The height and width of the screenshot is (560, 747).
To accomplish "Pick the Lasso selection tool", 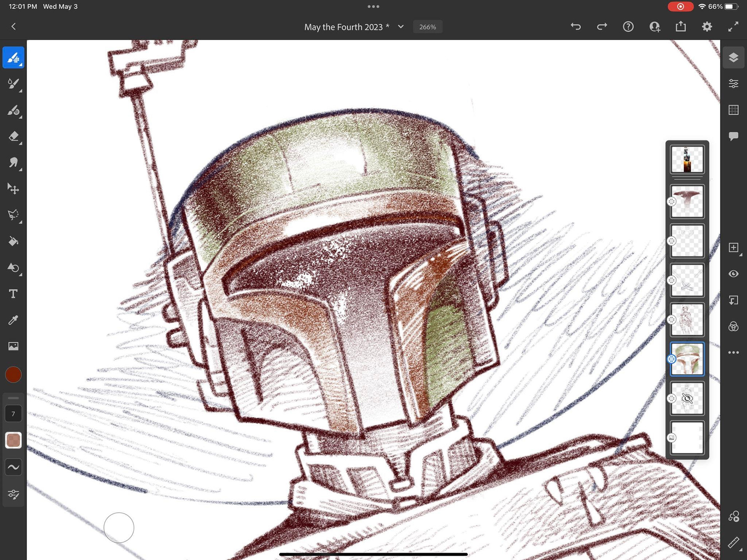I will click(13, 215).
